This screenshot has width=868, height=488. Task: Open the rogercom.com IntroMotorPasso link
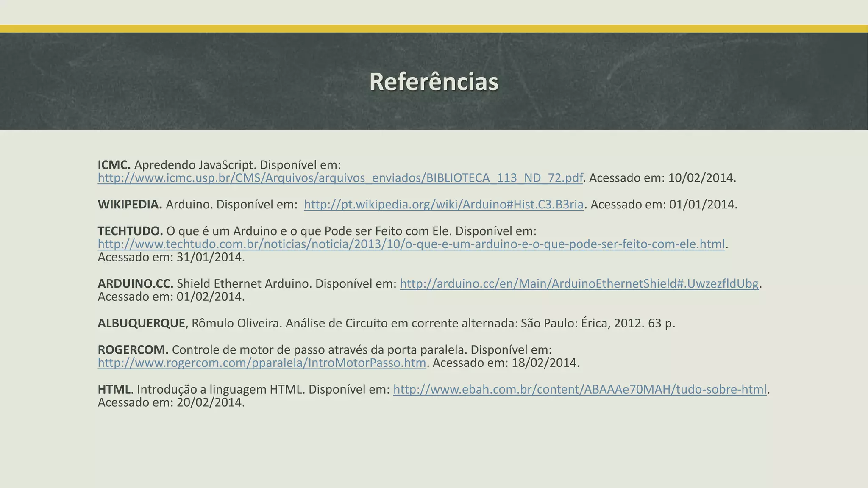(262, 363)
